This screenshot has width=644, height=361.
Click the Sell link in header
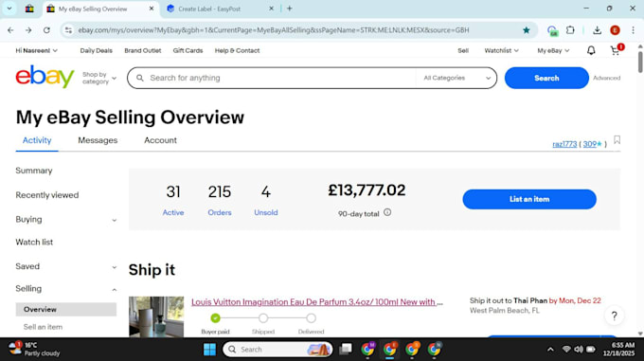tap(463, 50)
